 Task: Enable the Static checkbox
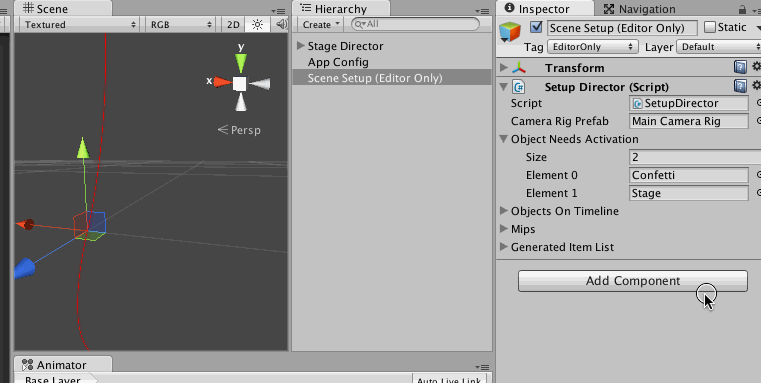click(710, 27)
